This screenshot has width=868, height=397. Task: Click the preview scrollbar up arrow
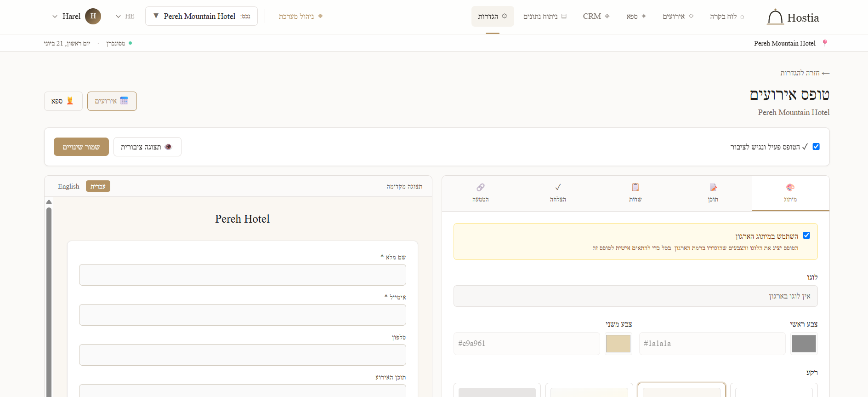click(x=49, y=202)
